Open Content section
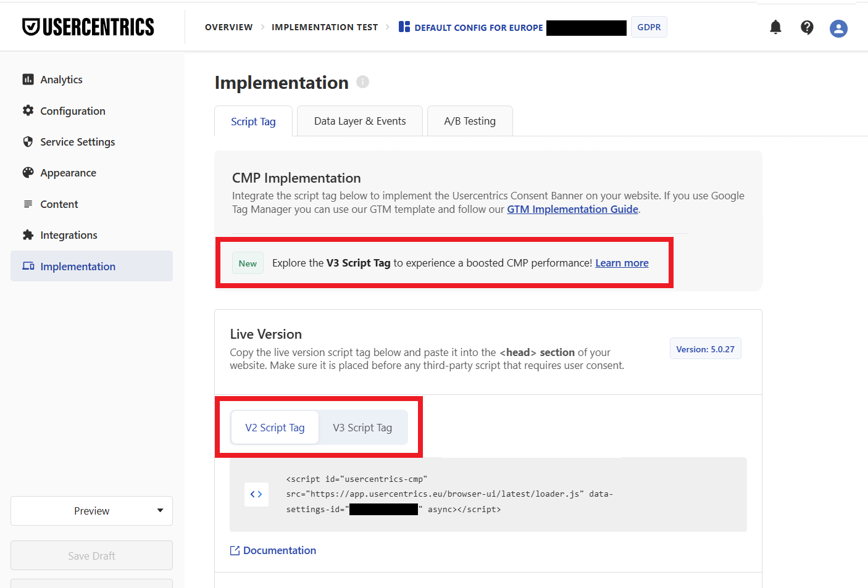 [x=59, y=204]
